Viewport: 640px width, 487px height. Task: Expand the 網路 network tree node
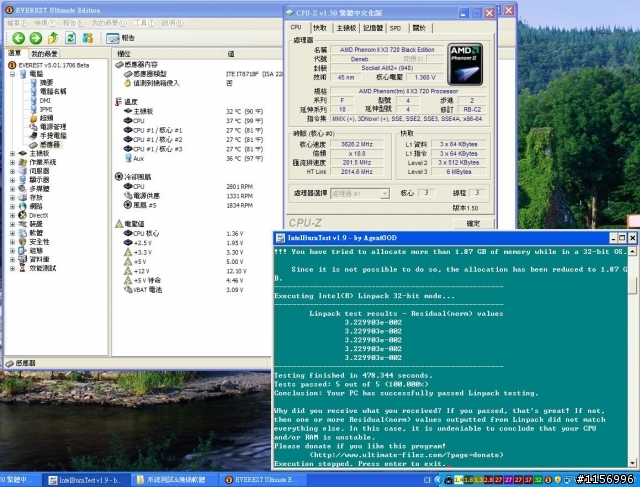[x=12, y=207]
